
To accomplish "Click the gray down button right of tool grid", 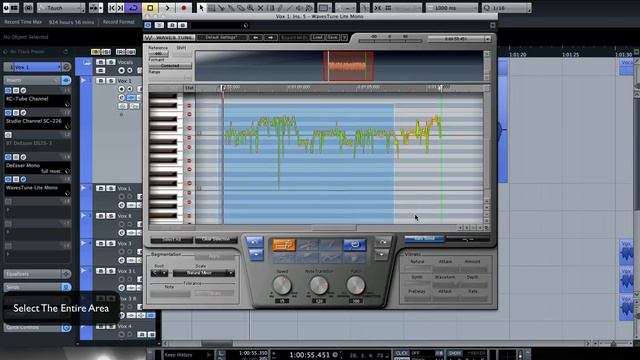I will click(382, 255).
